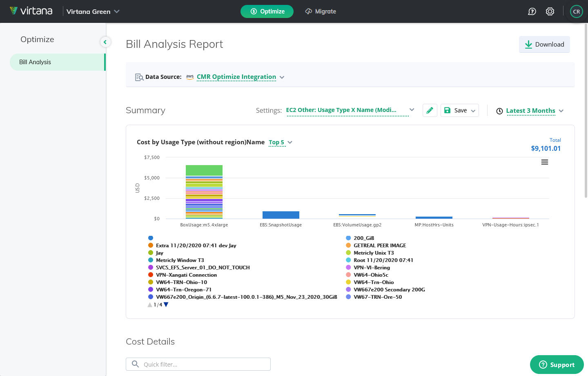The image size is (588, 376).
Task: Open the settings gear icon
Action: [550, 11]
